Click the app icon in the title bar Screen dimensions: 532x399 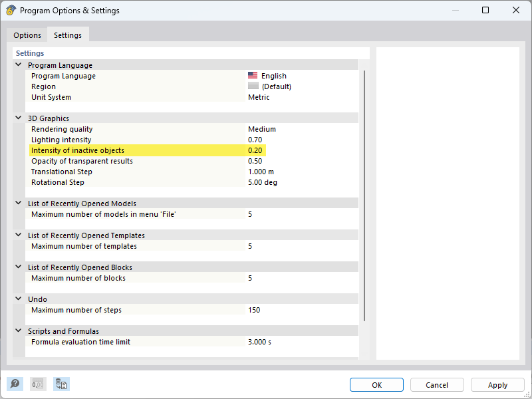[11, 11]
